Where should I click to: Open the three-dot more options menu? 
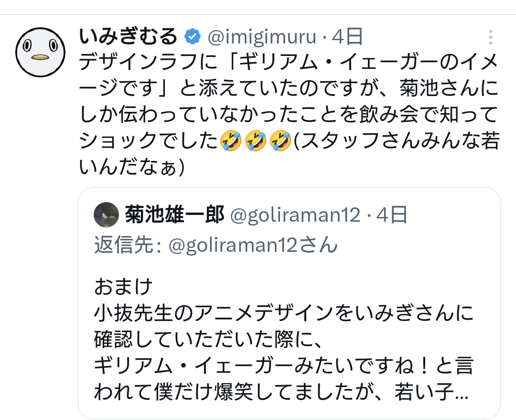click(490, 37)
